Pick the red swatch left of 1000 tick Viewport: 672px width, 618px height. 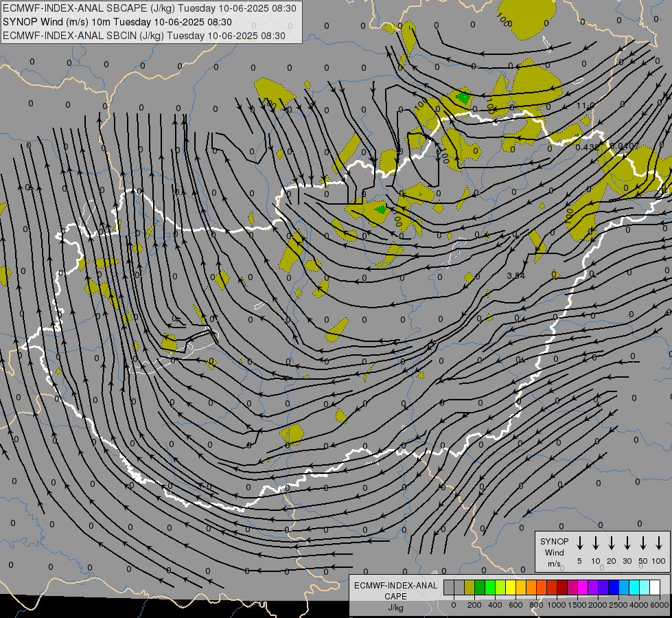point(552,587)
